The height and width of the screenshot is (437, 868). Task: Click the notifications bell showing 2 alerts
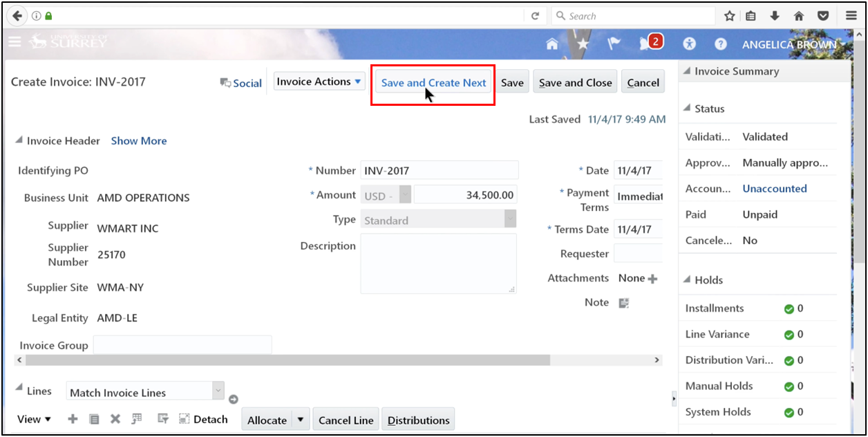[647, 41]
